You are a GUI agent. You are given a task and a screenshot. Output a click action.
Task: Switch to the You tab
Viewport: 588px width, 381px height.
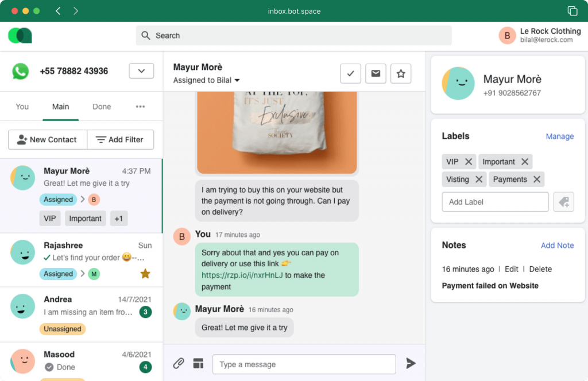(22, 107)
